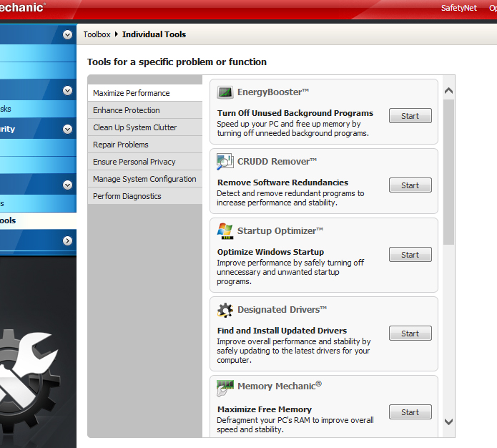Screen dimensions: 497x448
Task: Click the tools list scroll-up arrow
Action: click(x=448, y=91)
